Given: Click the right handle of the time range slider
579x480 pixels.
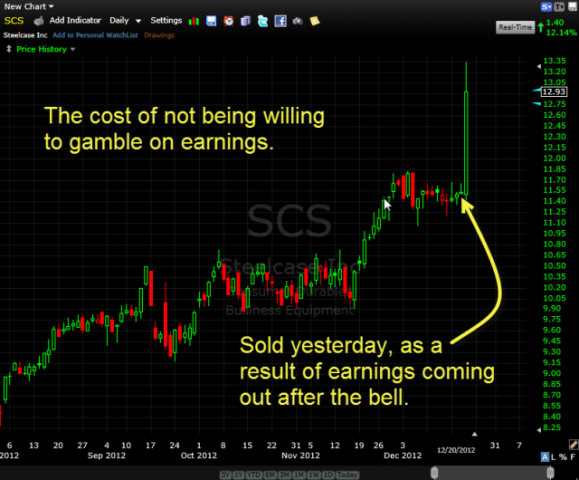Looking at the screenshot, I should [550, 473].
